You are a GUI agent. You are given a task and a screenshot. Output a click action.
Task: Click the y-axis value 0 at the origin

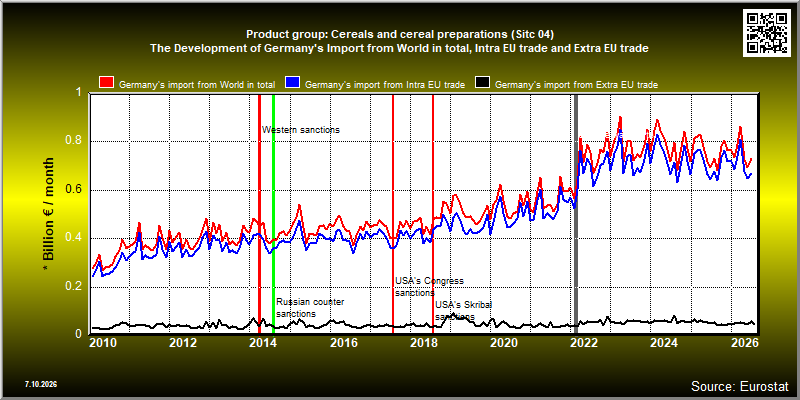click(79, 334)
